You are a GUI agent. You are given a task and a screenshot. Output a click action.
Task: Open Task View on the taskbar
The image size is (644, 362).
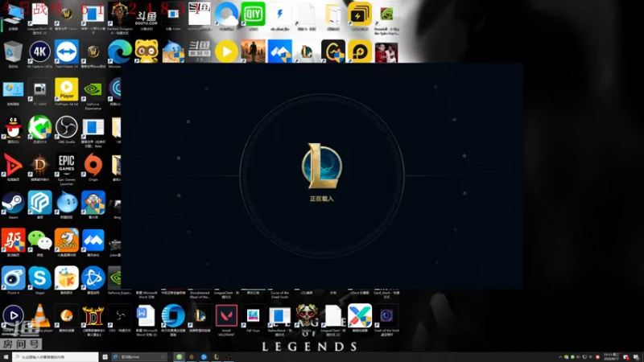point(105,357)
